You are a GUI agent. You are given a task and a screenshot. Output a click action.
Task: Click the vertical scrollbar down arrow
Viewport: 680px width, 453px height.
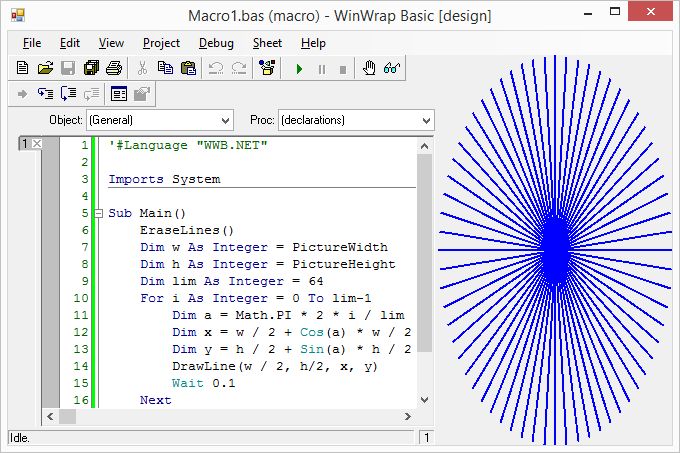click(425, 400)
